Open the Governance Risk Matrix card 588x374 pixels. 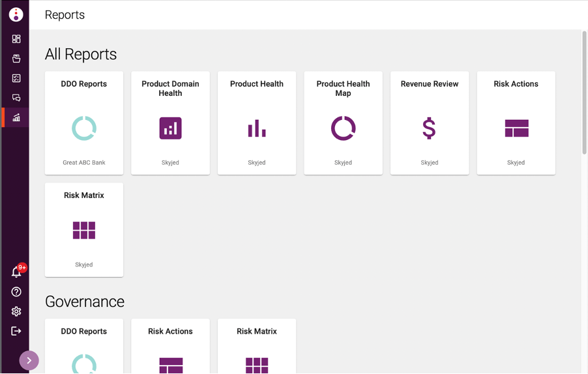click(257, 347)
